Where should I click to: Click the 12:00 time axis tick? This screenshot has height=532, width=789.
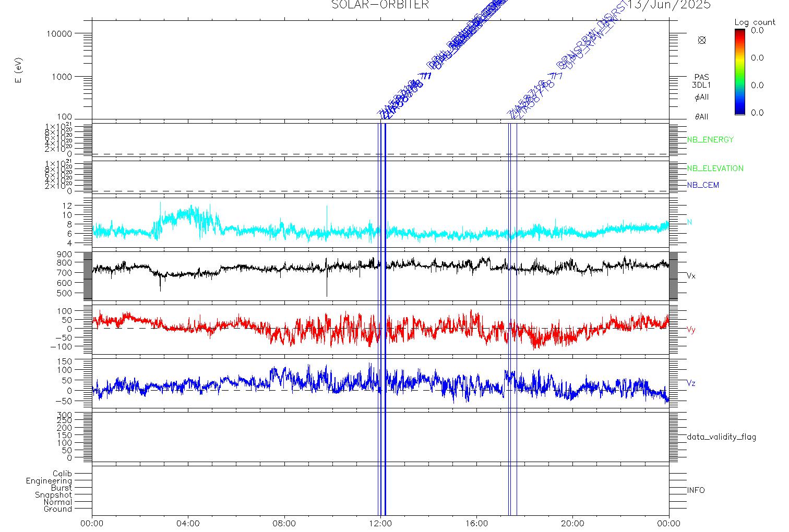click(x=380, y=524)
